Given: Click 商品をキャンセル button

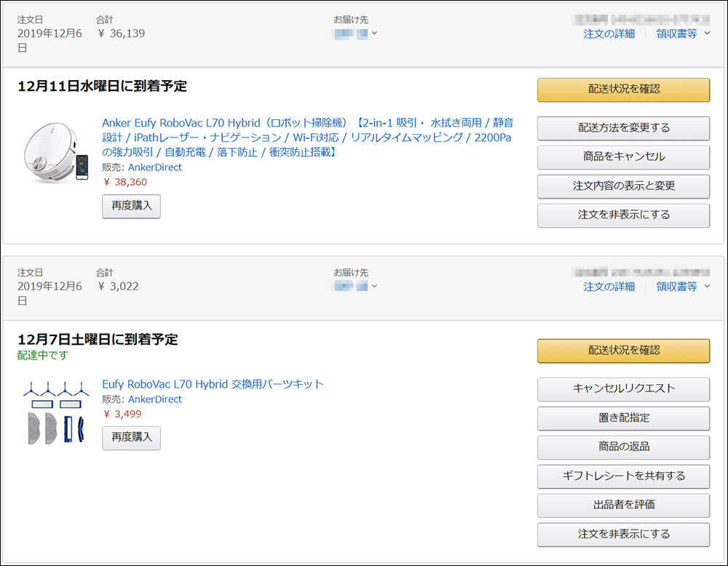Looking at the screenshot, I should 624,157.
